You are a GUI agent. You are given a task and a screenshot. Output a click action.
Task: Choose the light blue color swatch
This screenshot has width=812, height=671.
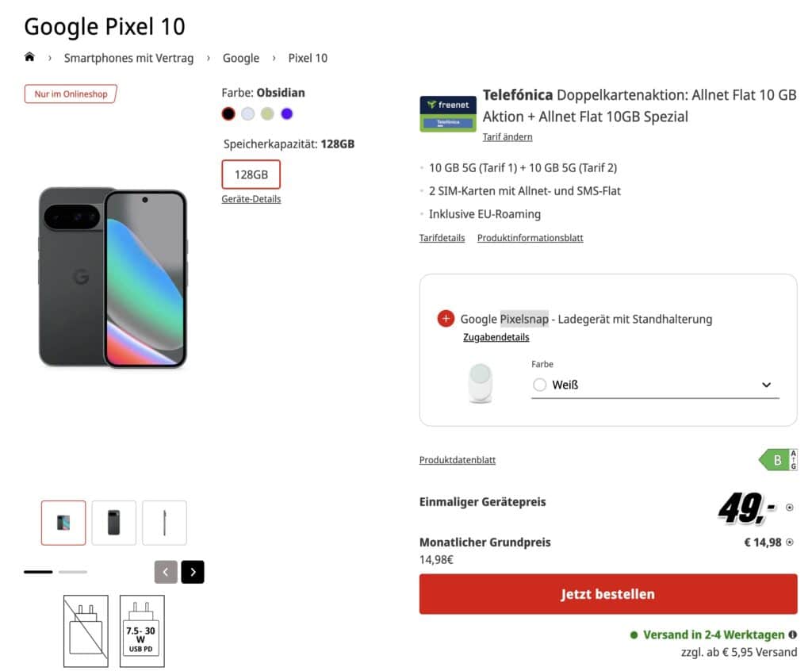coord(248,113)
